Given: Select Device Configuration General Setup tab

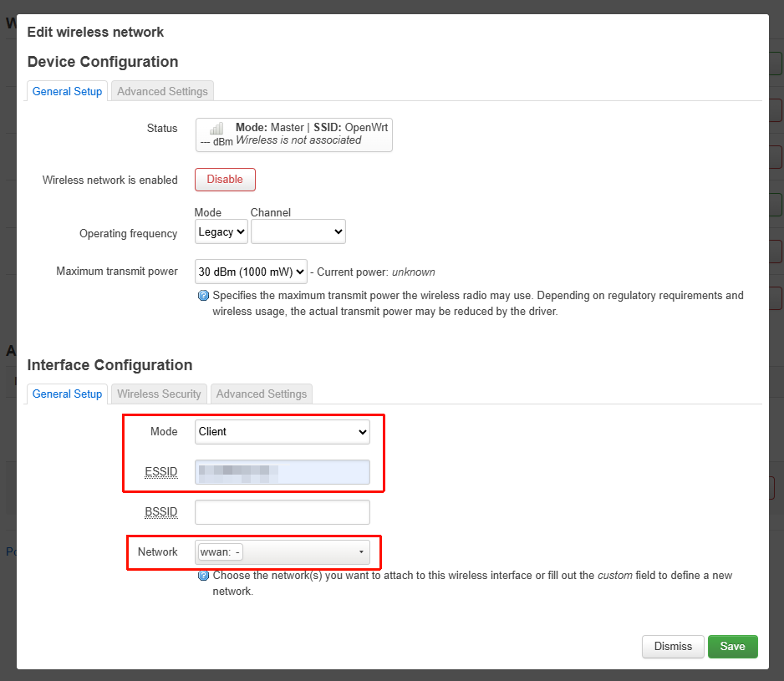Looking at the screenshot, I should [x=67, y=91].
